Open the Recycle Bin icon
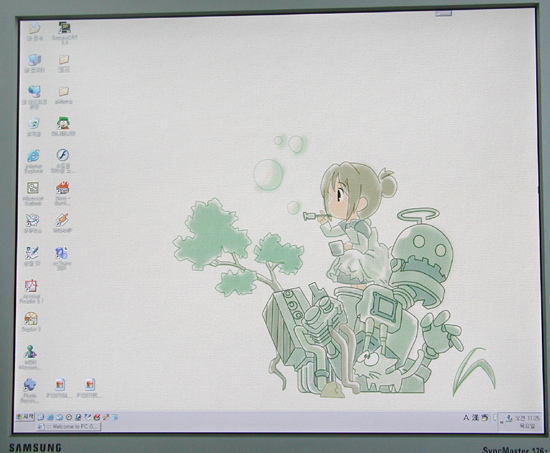 [34, 127]
